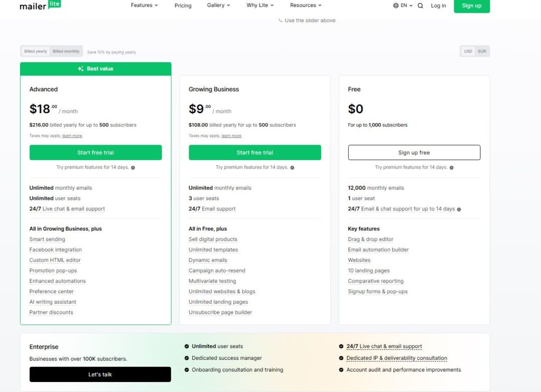Click the Smart sending feature

47,239
